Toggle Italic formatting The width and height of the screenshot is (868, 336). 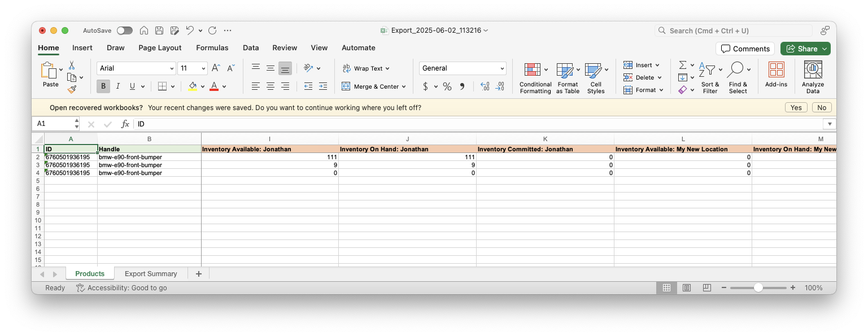(x=117, y=86)
